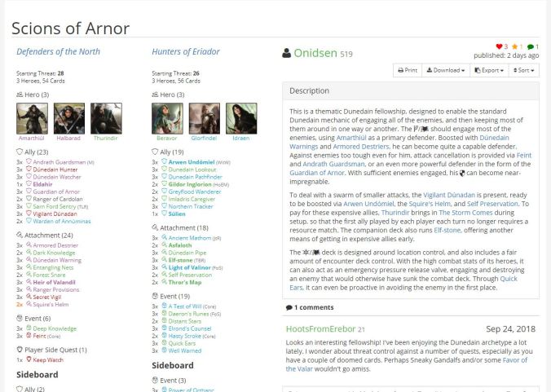Open the Daeron's Runes event
The image size is (551, 392).
click(189, 314)
